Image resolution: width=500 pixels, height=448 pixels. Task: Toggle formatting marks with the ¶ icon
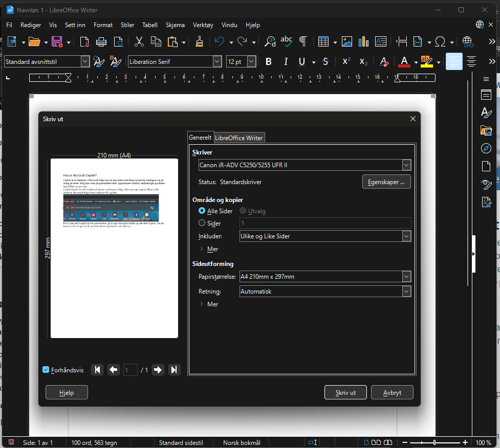tap(303, 41)
